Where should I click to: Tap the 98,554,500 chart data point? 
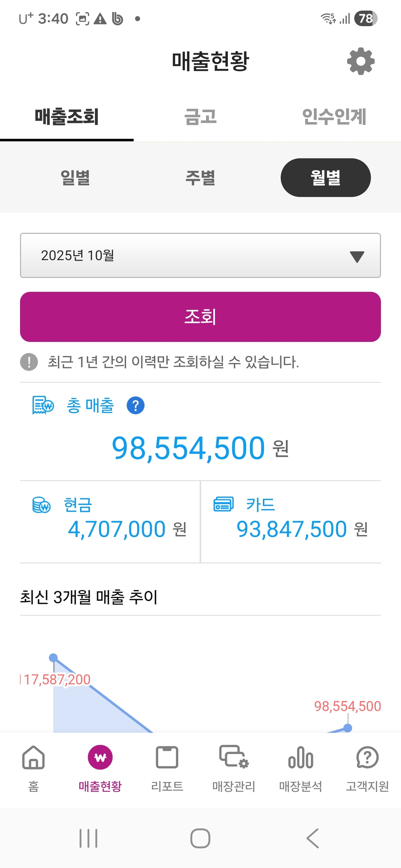[x=348, y=728]
